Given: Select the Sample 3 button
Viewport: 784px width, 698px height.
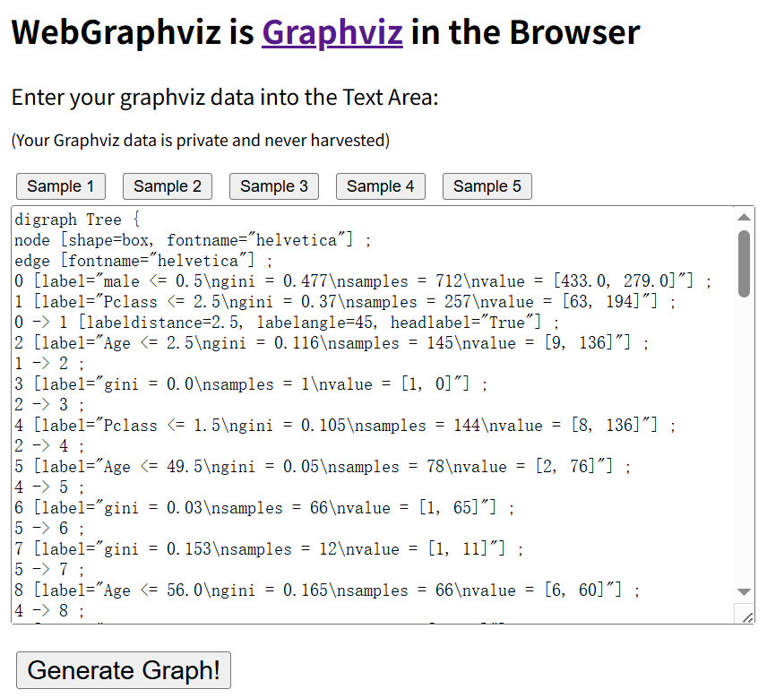Looking at the screenshot, I should [x=274, y=186].
